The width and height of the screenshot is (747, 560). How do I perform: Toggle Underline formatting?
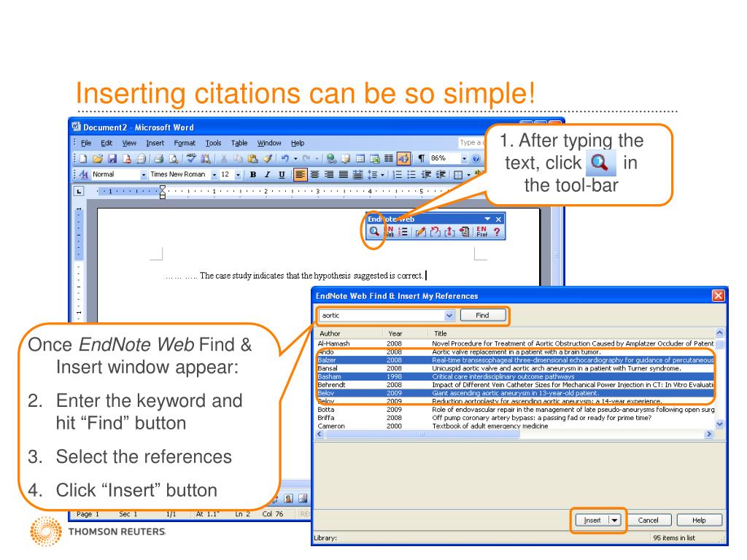tap(282, 175)
